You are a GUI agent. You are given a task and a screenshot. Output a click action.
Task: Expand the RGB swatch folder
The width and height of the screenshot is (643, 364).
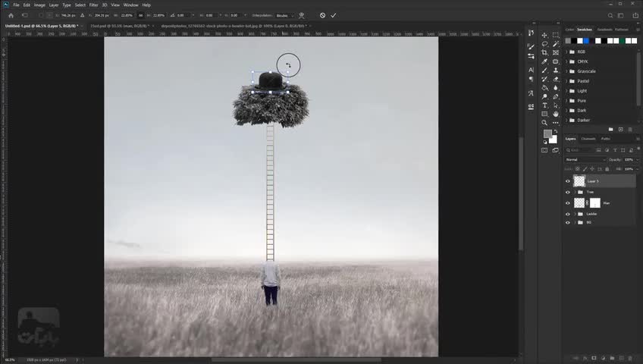pos(566,52)
